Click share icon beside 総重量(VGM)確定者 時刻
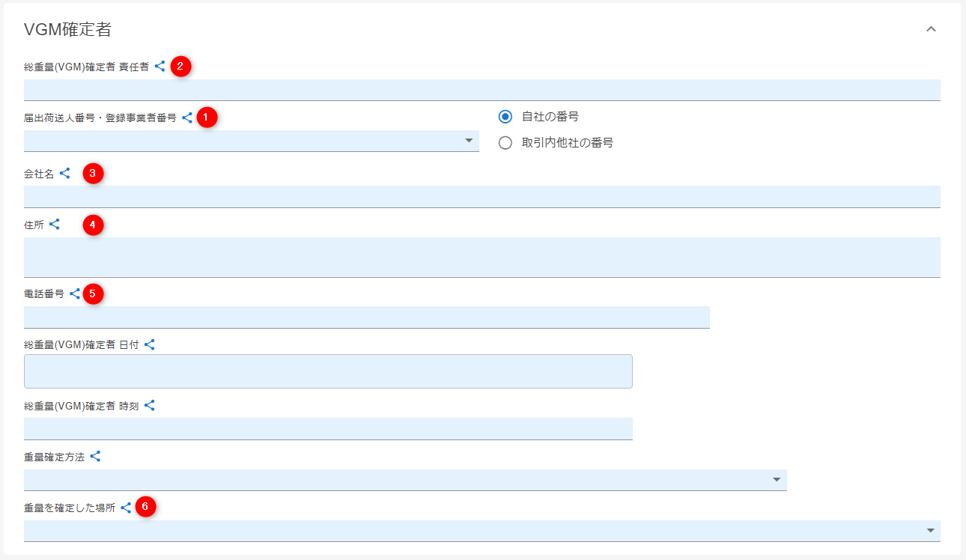Screen dimensions: 966x560 (x=150, y=405)
